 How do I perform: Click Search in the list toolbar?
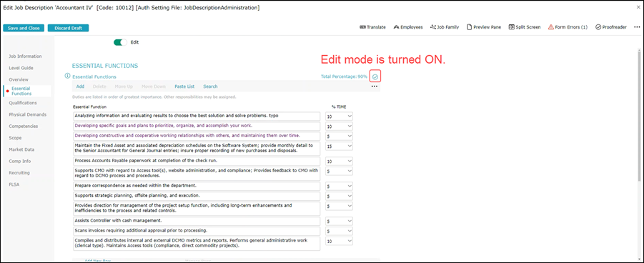point(210,86)
